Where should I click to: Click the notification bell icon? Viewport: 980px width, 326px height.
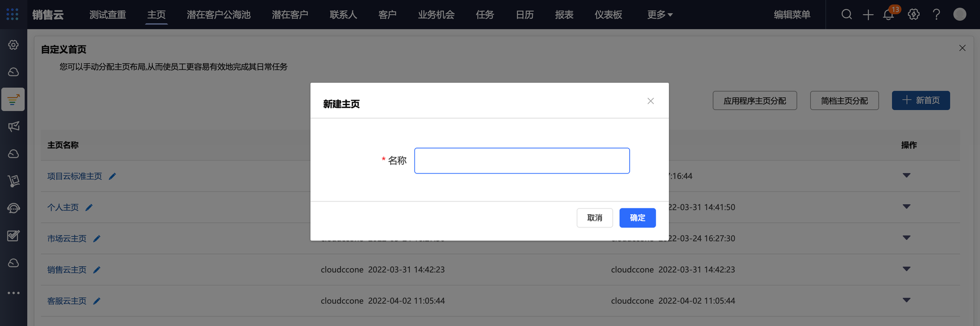coord(888,15)
